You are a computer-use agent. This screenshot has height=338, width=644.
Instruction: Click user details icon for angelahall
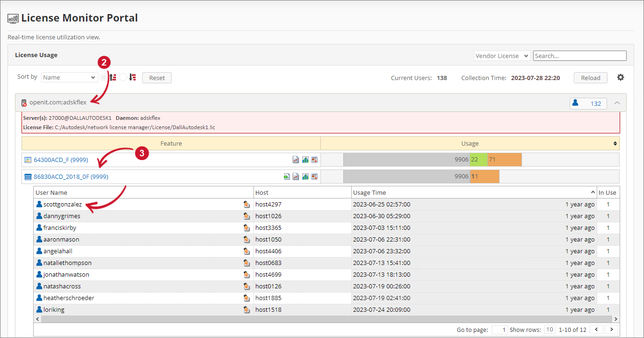coord(246,251)
